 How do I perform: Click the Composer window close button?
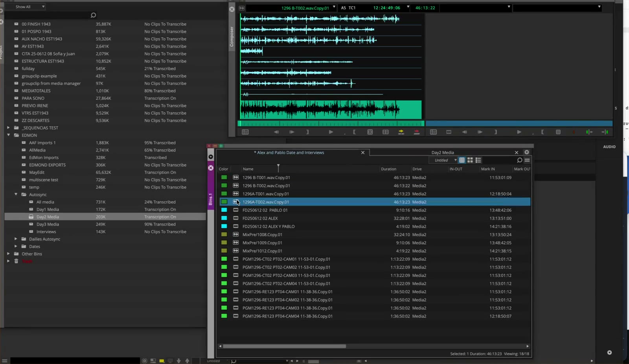[232, 9]
